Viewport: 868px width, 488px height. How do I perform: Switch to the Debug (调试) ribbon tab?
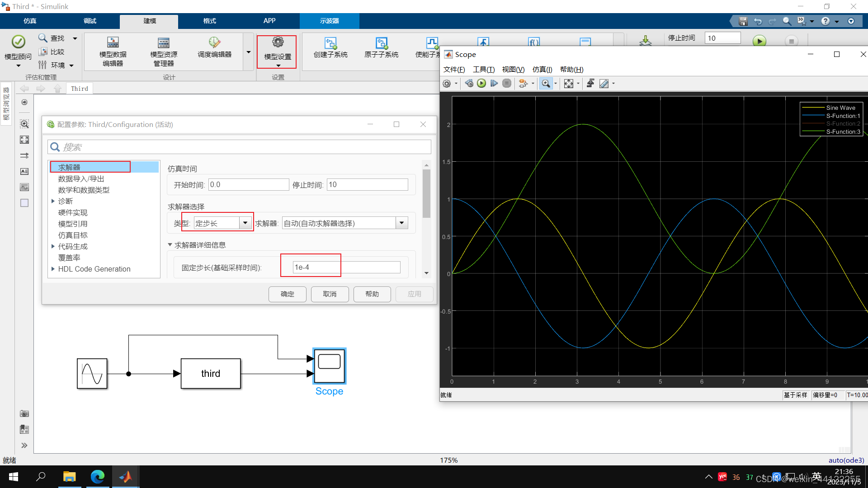point(90,21)
